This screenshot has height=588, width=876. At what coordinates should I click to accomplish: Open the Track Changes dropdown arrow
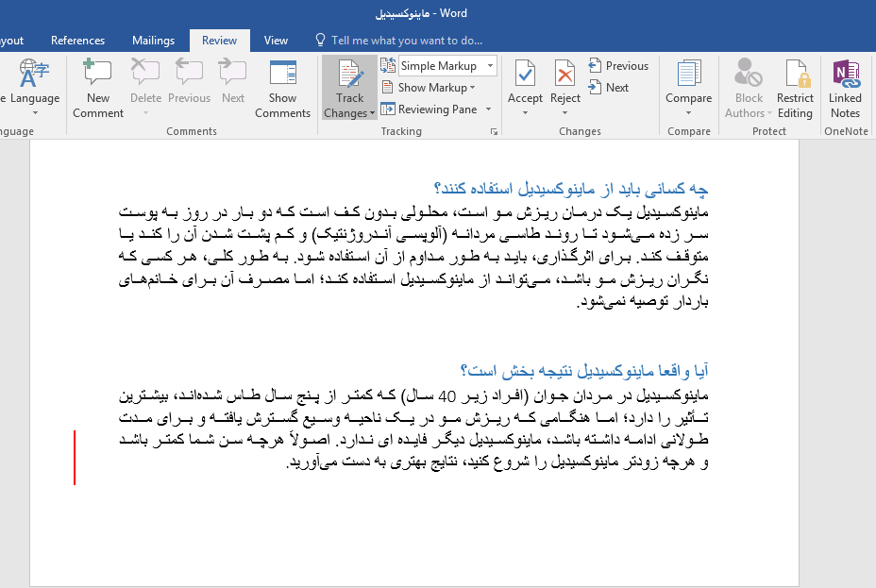[x=372, y=113]
